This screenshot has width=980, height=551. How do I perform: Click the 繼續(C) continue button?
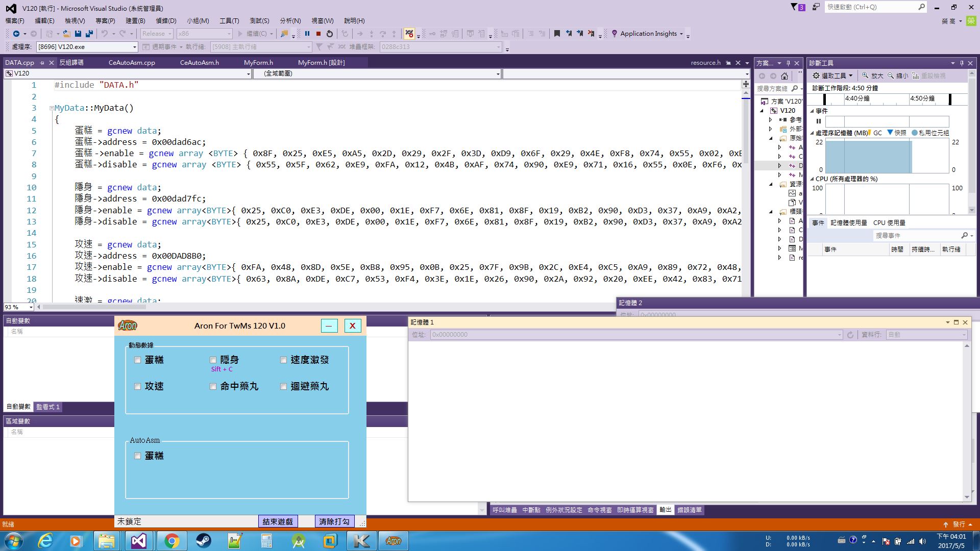(x=253, y=34)
